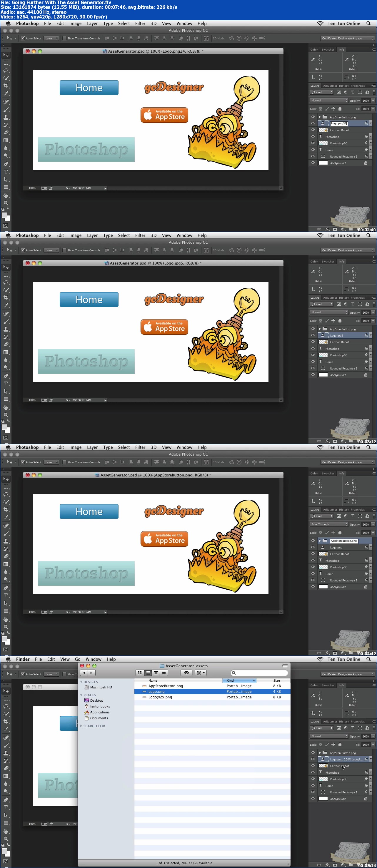Toggle Auto-Select checkbox in the 00:01:40 frame
Viewport: 377px width, 868px height.
[23, 38]
